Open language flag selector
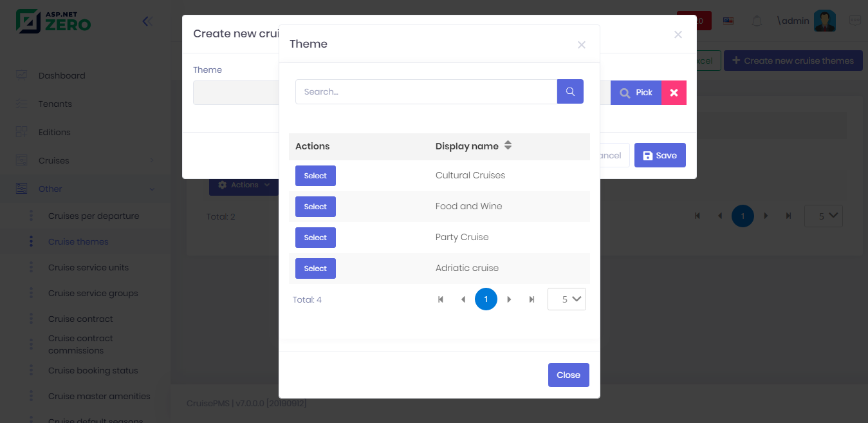 point(728,21)
